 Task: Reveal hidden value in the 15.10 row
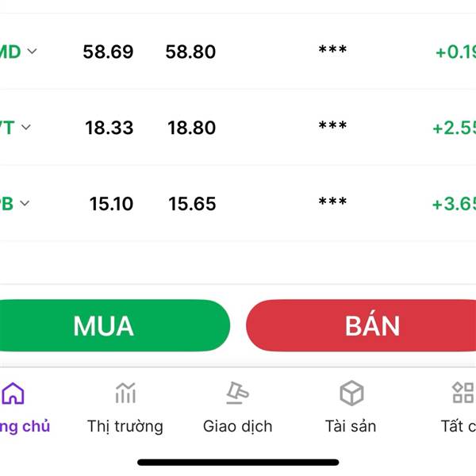[332, 201]
